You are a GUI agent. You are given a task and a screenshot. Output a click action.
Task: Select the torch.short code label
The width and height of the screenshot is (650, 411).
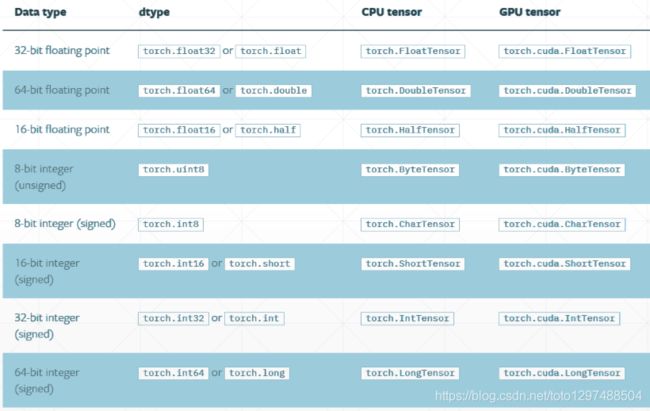pyautogui.click(x=260, y=264)
